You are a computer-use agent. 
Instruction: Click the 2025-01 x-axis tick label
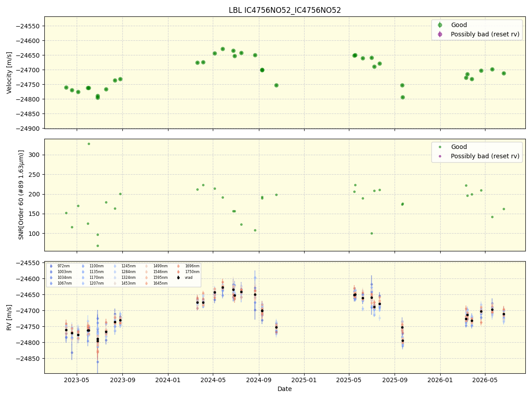304,380
